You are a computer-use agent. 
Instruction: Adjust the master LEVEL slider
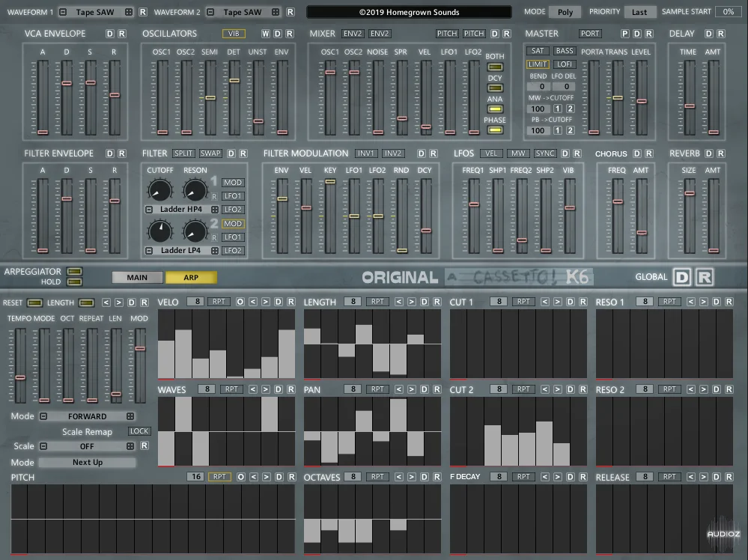(x=642, y=101)
